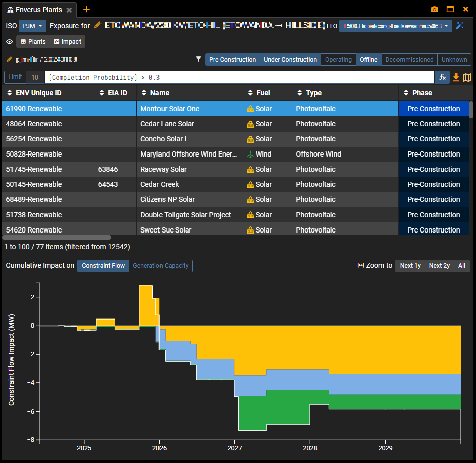Zoom chart to Next 1y
The width and height of the screenshot is (476, 463).
click(410, 266)
